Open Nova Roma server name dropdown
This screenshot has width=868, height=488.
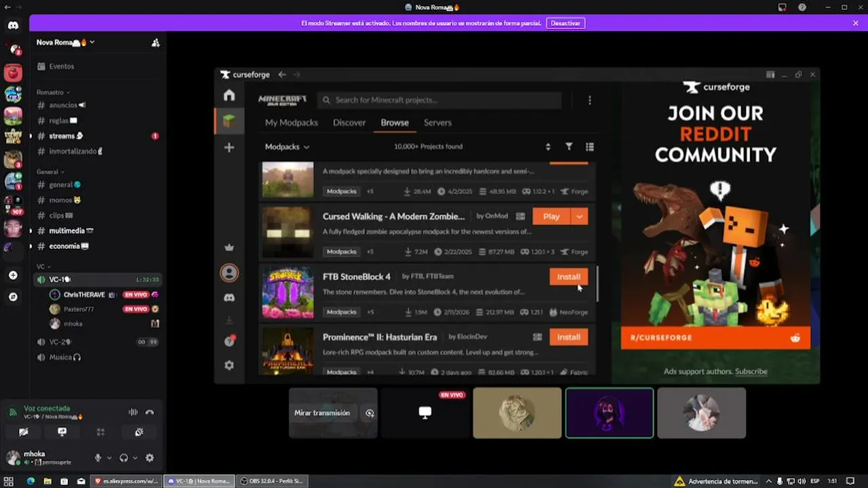coord(66,43)
